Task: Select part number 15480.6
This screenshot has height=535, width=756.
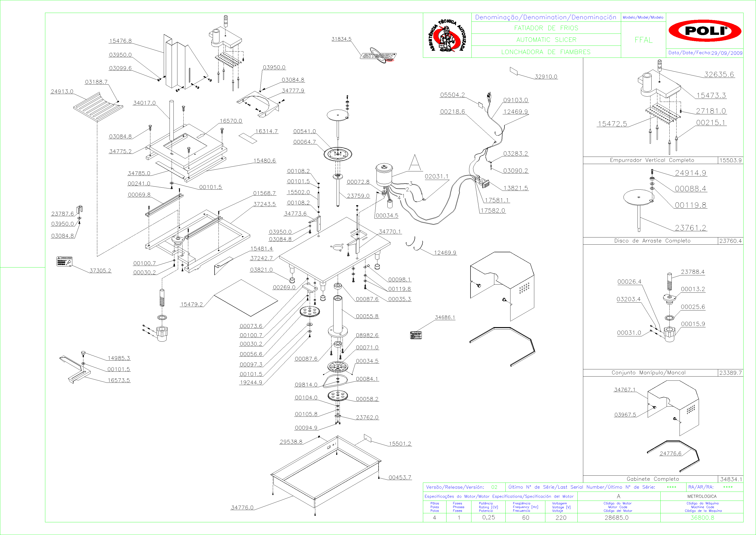Action: (264, 161)
